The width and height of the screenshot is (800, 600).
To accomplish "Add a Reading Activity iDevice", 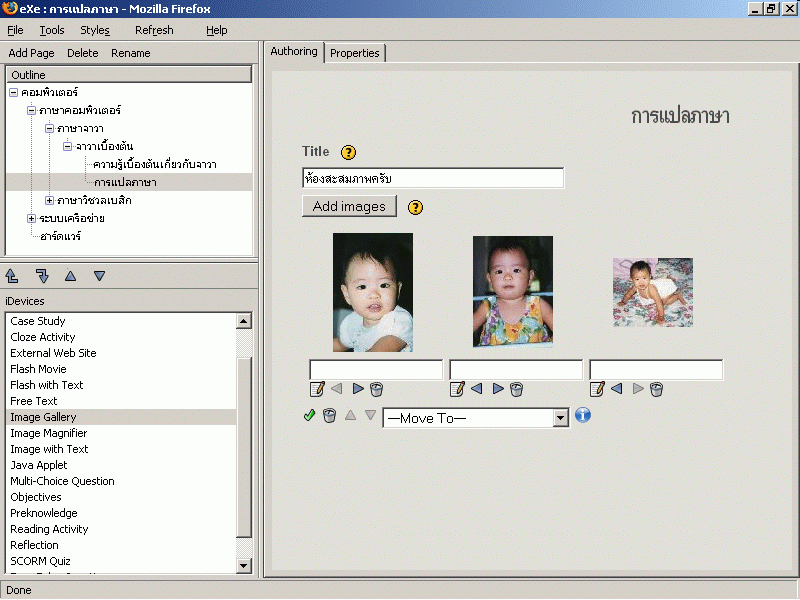I will point(49,529).
